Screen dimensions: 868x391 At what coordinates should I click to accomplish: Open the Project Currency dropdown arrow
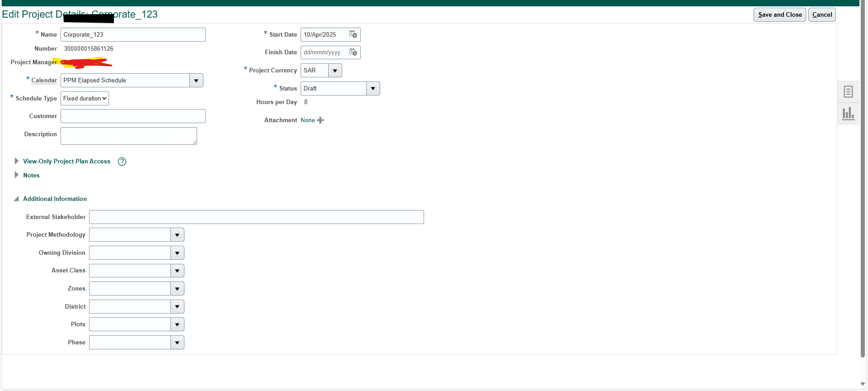pos(335,71)
